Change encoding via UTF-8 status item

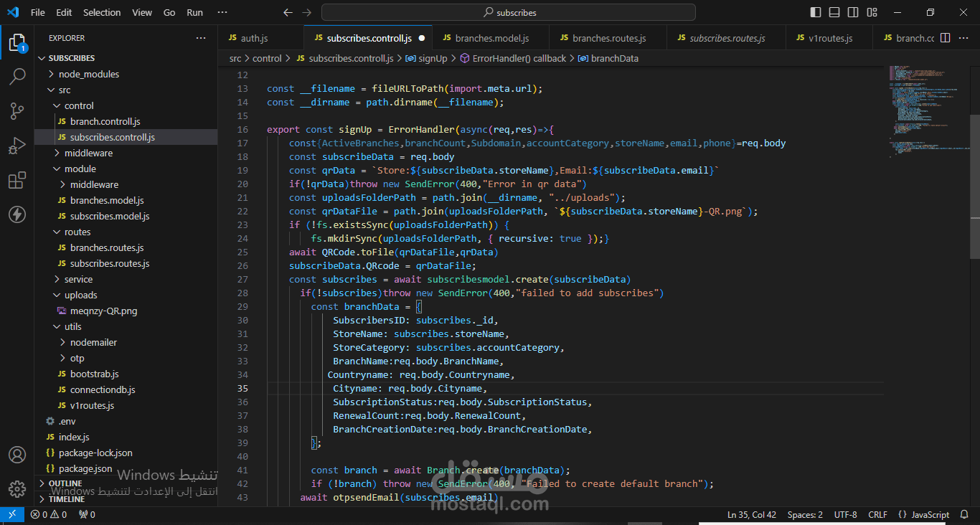coord(846,514)
